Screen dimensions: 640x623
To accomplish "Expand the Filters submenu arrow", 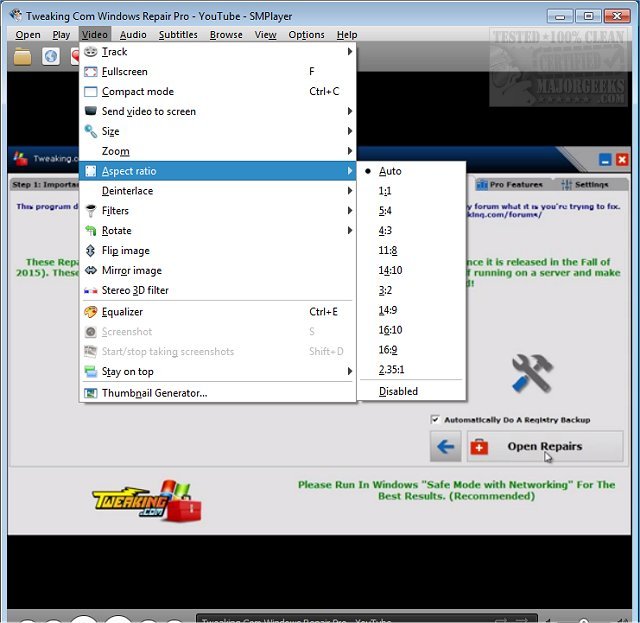I will click(x=350, y=211).
